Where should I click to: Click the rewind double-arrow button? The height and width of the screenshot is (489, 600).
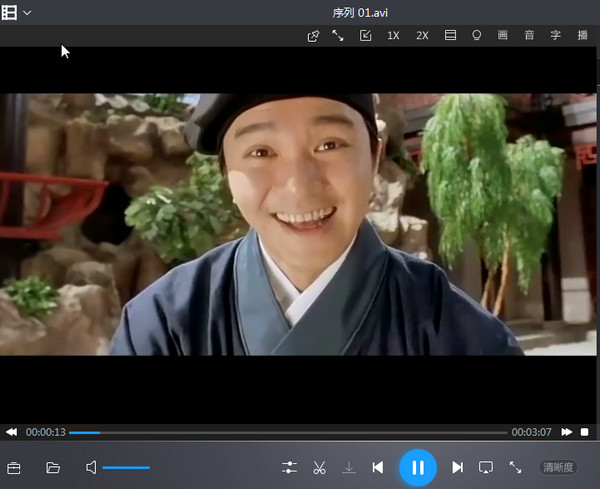coord(11,432)
